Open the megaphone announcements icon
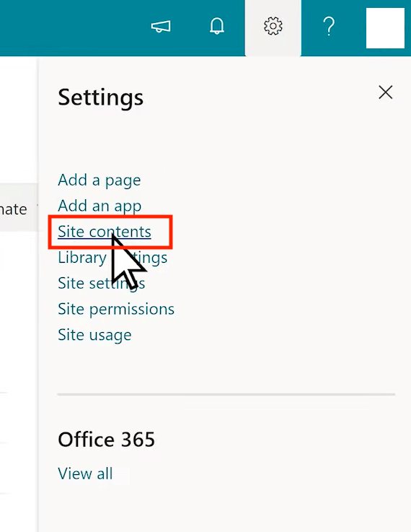 [x=161, y=27]
